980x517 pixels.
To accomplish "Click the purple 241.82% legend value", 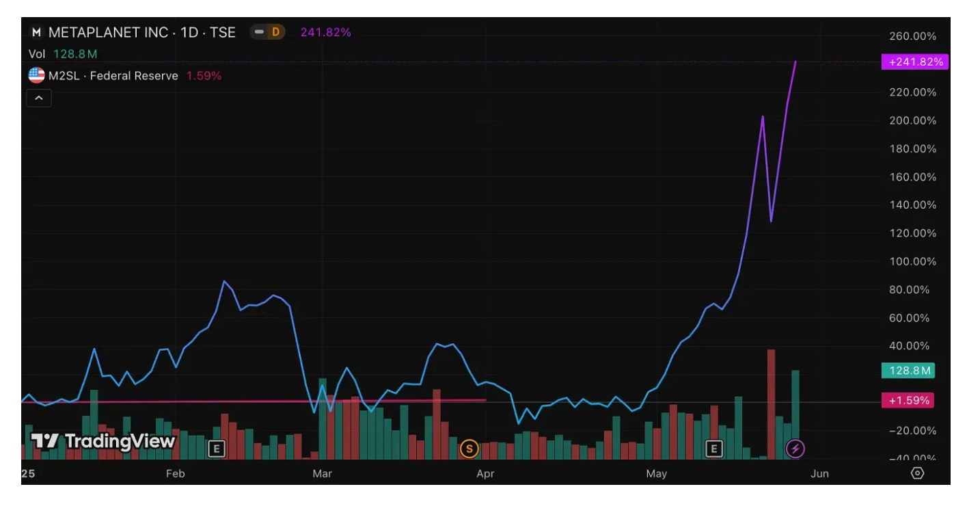I will click(325, 32).
